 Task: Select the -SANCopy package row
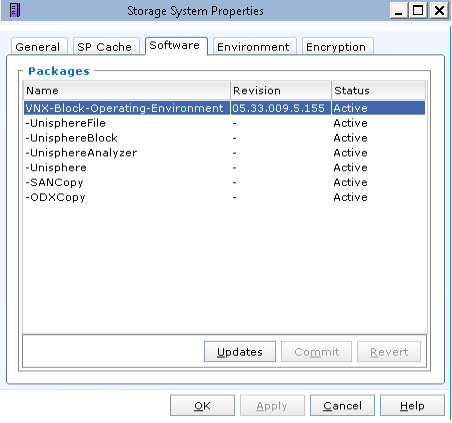tap(224, 182)
